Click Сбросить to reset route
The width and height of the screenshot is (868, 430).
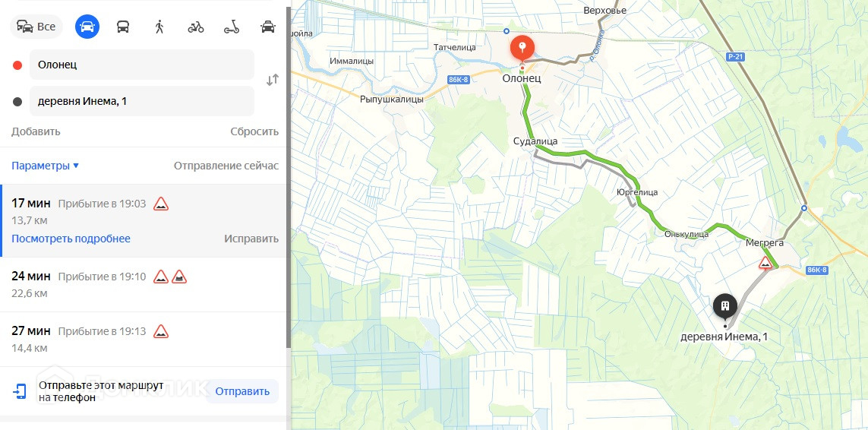[x=254, y=131]
